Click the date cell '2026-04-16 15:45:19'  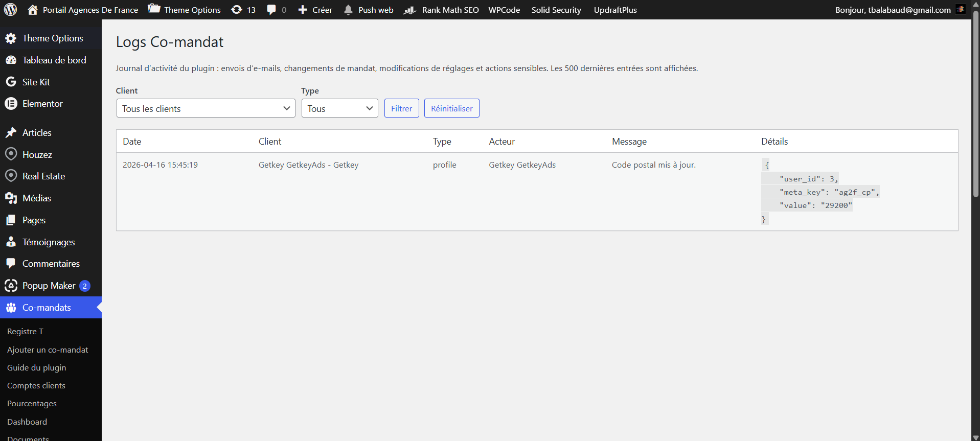coord(160,165)
